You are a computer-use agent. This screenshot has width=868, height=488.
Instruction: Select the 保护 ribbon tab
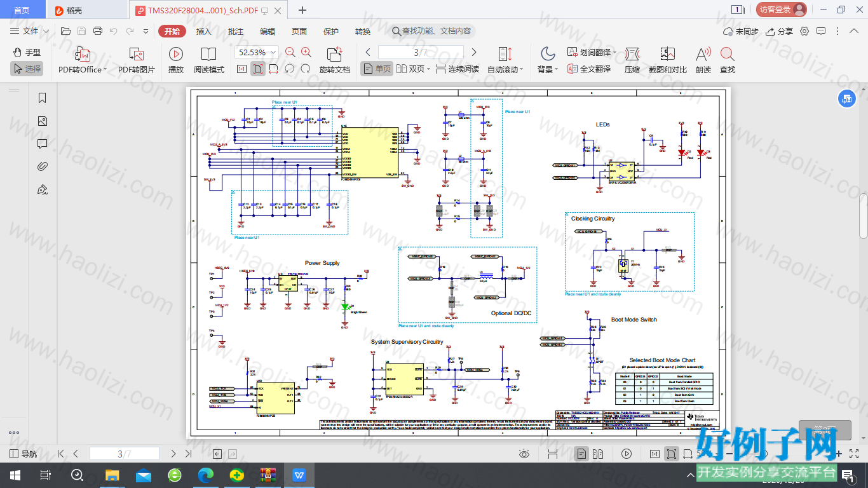click(x=331, y=31)
